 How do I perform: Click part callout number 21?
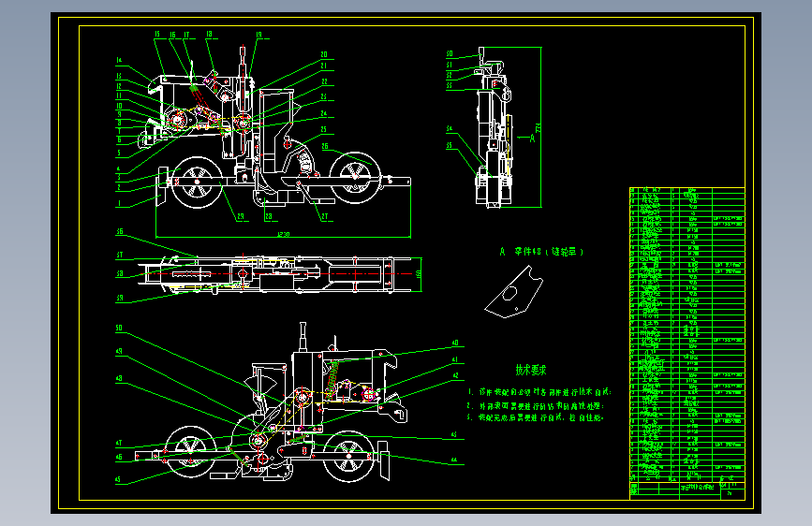(x=324, y=66)
